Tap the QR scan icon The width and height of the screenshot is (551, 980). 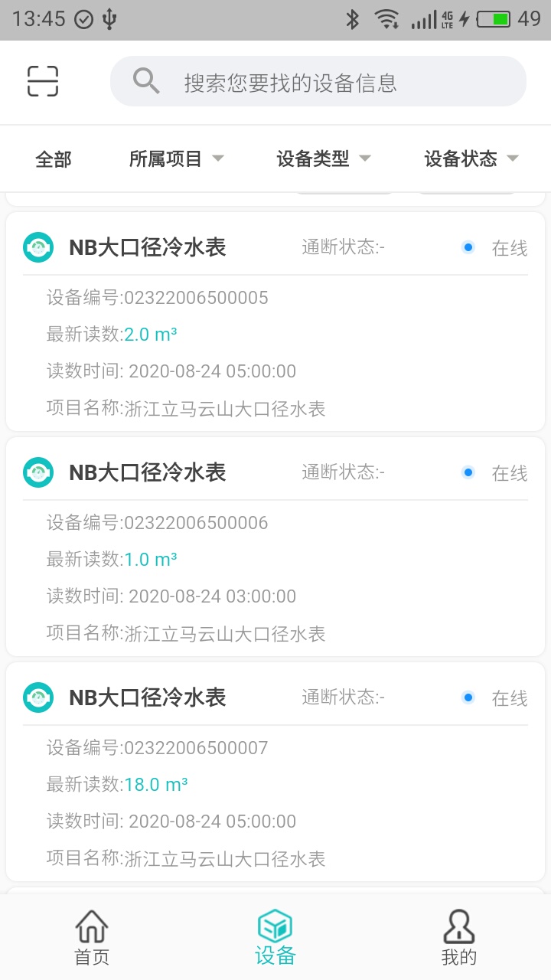coord(43,81)
